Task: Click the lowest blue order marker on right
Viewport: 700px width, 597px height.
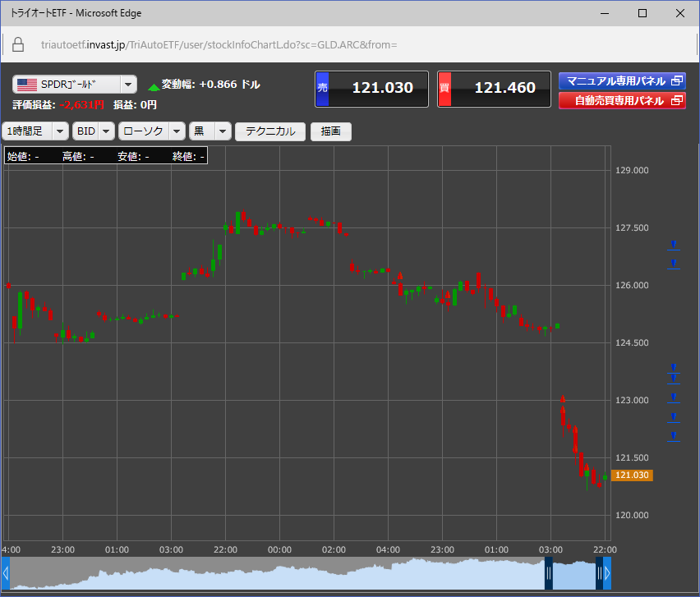Action: tap(673, 436)
